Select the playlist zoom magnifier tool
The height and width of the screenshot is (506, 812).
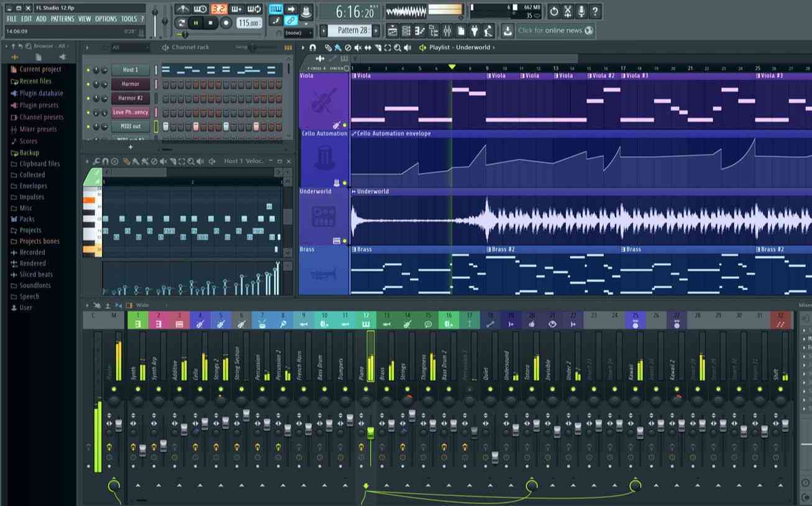pos(398,48)
